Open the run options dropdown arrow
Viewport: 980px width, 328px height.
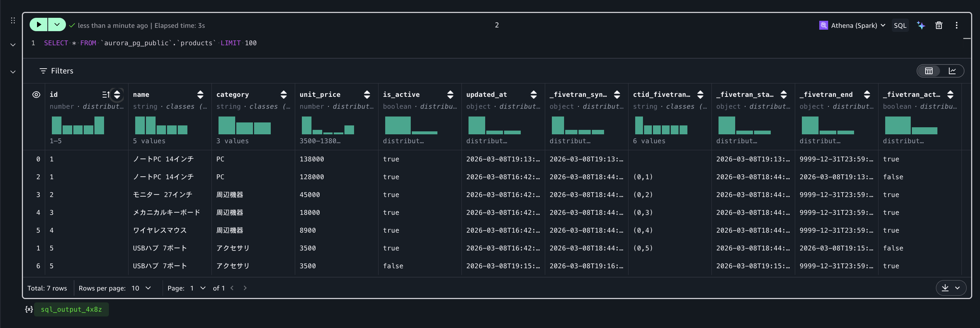[x=57, y=25]
